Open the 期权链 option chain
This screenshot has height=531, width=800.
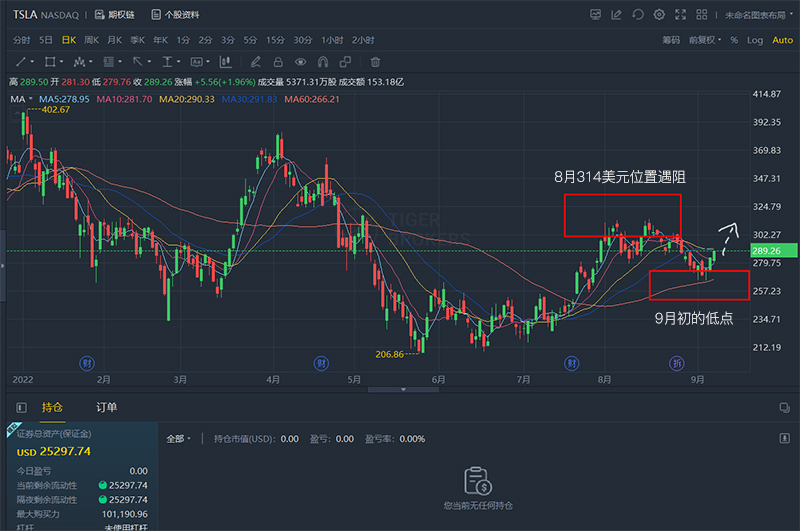[x=115, y=15]
